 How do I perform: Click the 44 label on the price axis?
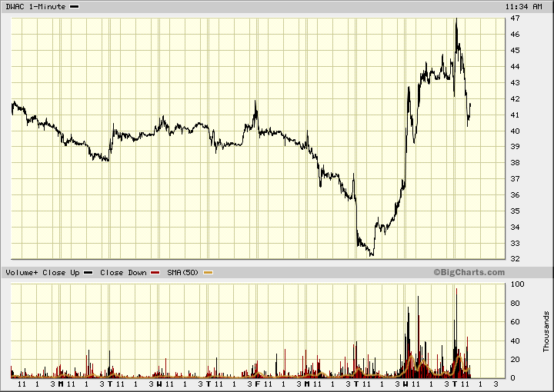click(515, 66)
